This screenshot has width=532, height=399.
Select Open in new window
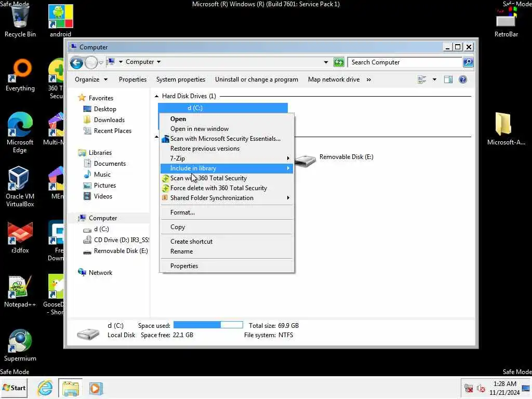(x=227, y=129)
